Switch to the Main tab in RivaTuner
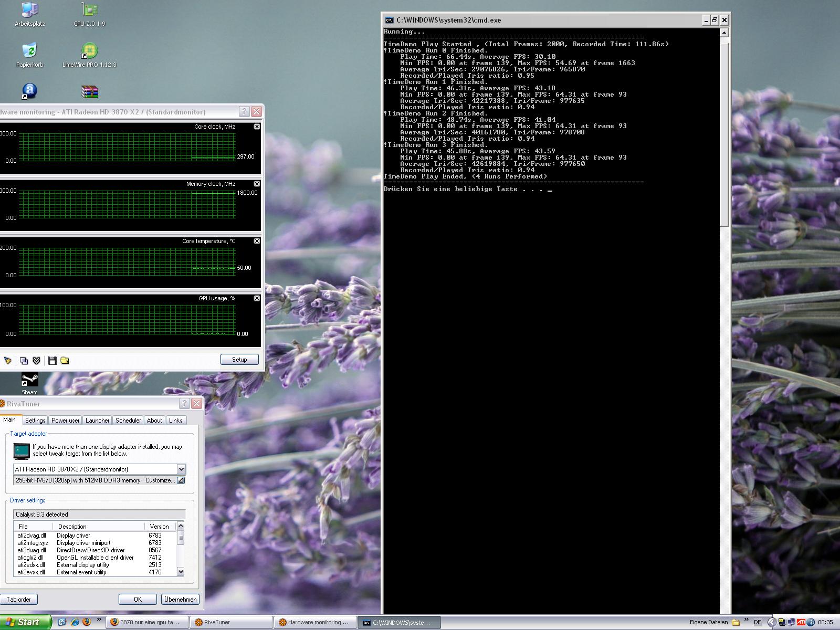Image resolution: width=840 pixels, height=630 pixels. [9, 420]
